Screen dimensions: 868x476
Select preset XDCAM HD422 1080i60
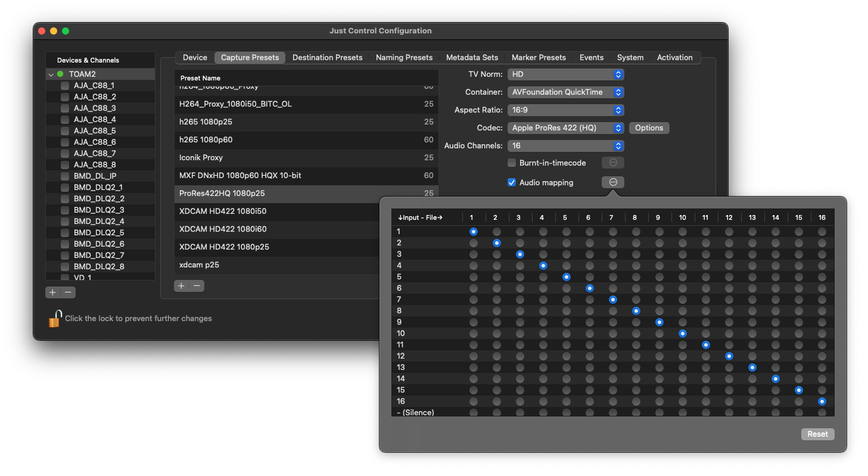point(277,229)
